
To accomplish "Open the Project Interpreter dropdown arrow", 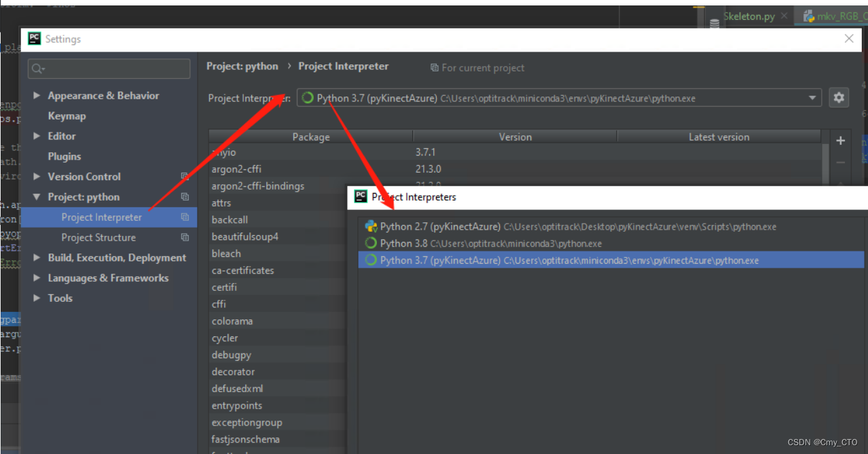I will point(812,98).
